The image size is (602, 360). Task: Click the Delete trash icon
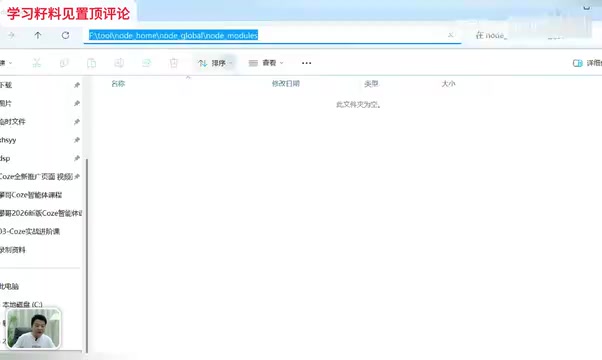[x=174, y=63]
